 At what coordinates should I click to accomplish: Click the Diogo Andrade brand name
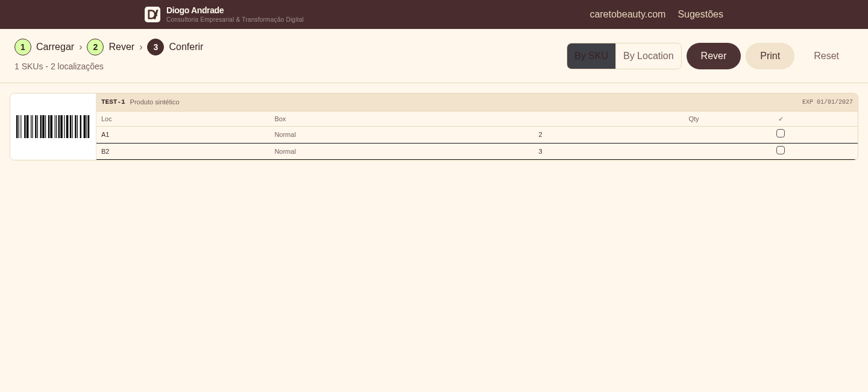(x=195, y=10)
